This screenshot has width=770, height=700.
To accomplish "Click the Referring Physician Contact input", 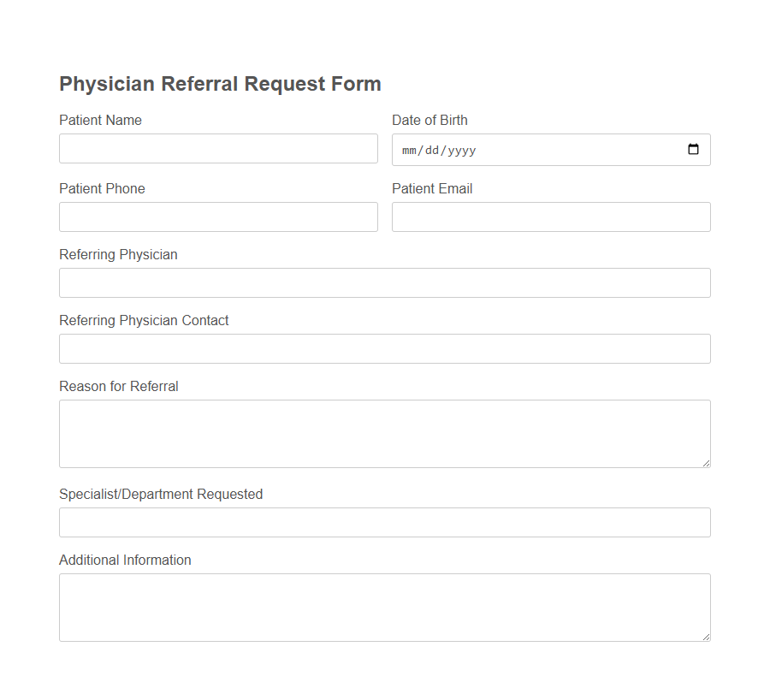I will point(384,348).
